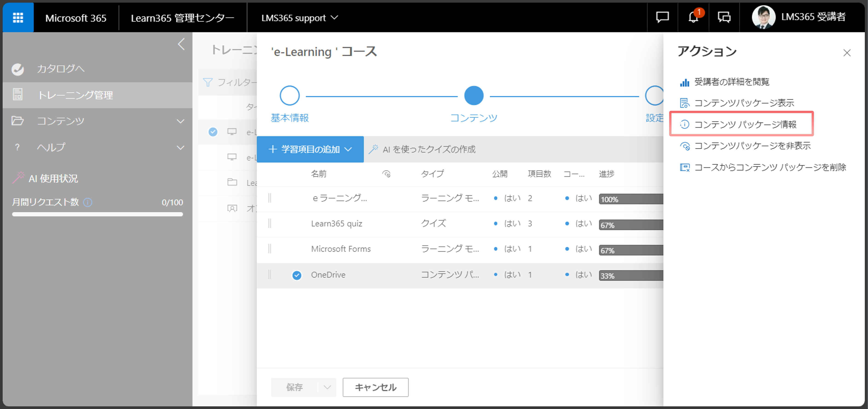The image size is (868, 409).
Task: Click the トレーニング管理 document icon
Action: tap(17, 95)
